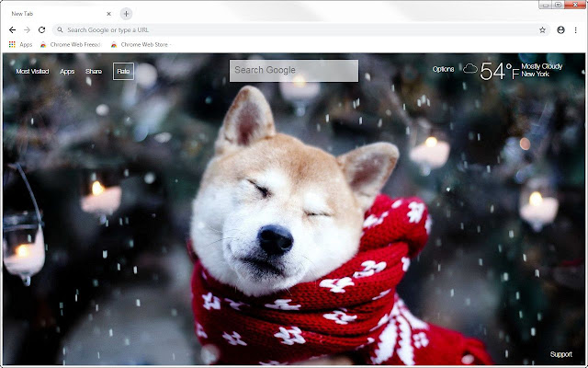Open the Apps grid in the bookmarks bar
The image size is (588, 368).
point(20,44)
